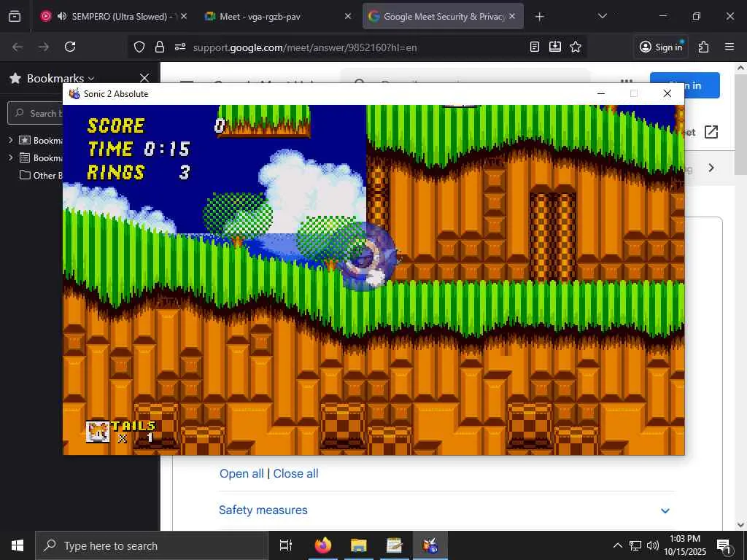Click the install/save page icon in address bar

[x=555, y=47]
